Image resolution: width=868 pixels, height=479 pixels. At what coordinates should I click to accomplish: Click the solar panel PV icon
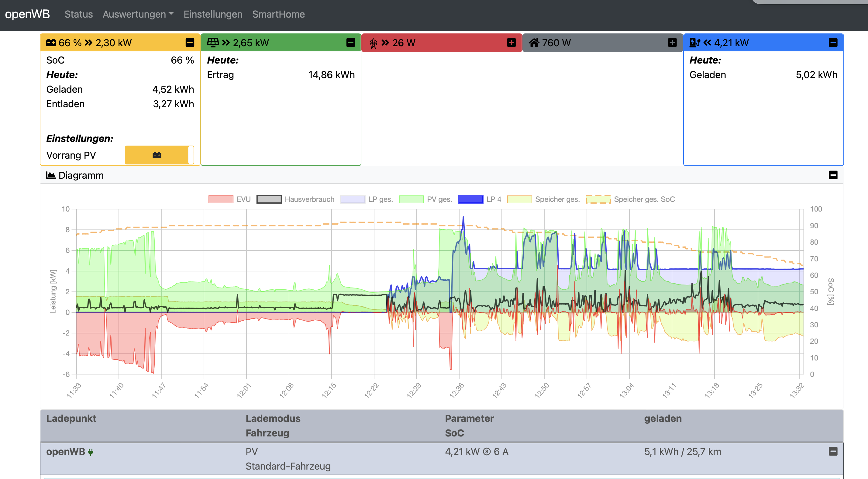pyautogui.click(x=213, y=43)
